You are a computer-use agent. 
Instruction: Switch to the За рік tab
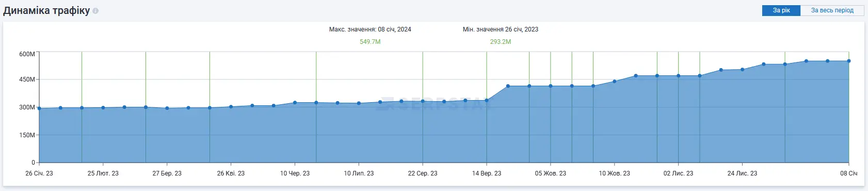click(x=781, y=10)
